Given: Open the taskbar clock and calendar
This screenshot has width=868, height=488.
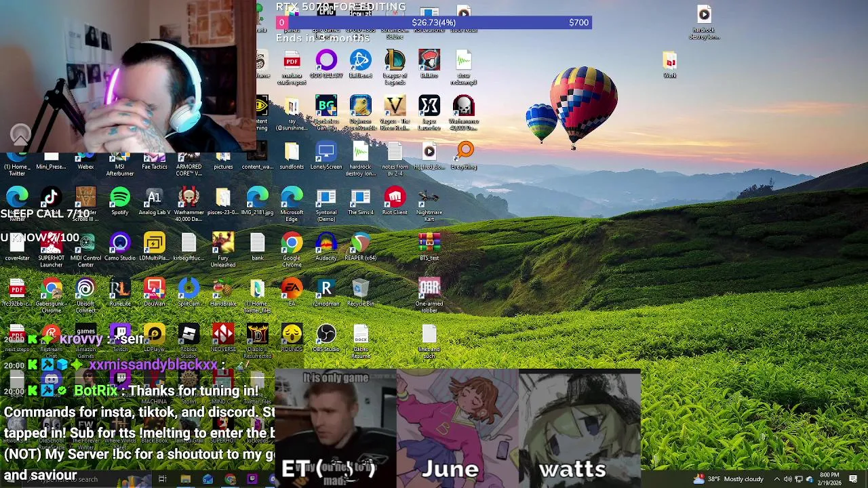Looking at the screenshot, I should point(830,479).
